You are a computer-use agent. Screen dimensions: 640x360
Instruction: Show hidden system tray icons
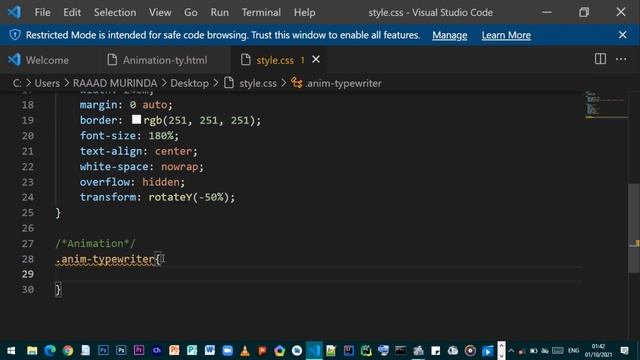(x=511, y=351)
